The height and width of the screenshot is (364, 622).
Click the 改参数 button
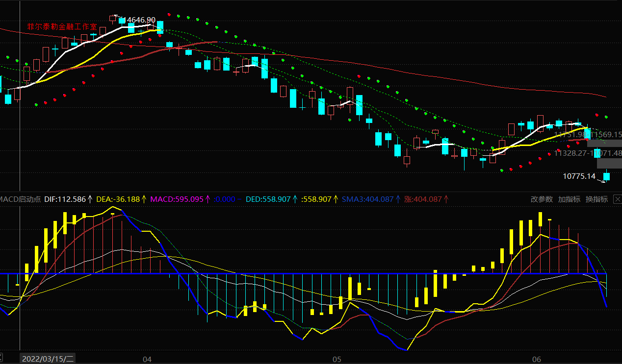coord(542,199)
